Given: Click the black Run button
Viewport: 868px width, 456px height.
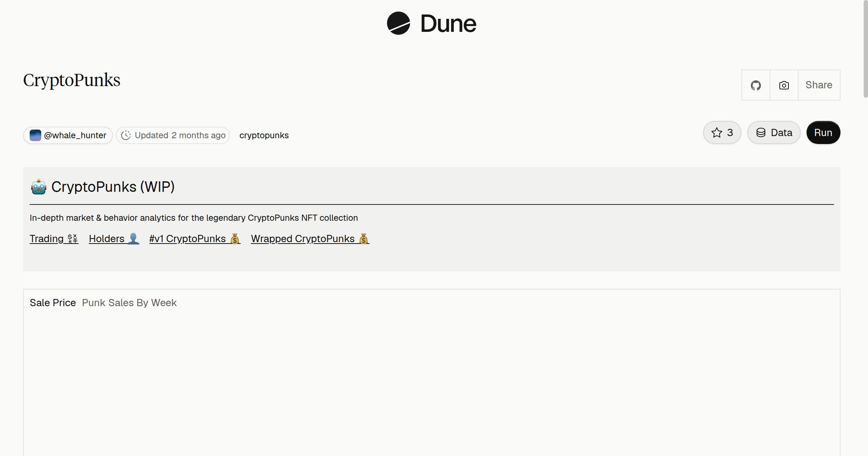Looking at the screenshot, I should [823, 132].
